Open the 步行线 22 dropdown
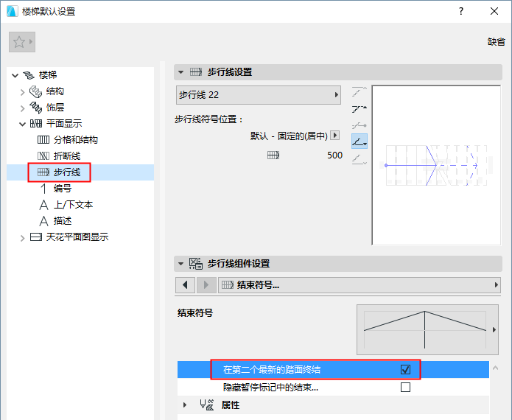The width and height of the screenshot is (512, 420). pos(259,95)
